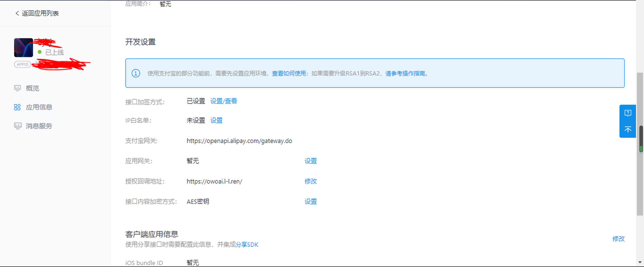This screenshot has height=267, width=644.
Task: Click 设置 for 接口内容加密方式
Action: [x=310, y=201]
